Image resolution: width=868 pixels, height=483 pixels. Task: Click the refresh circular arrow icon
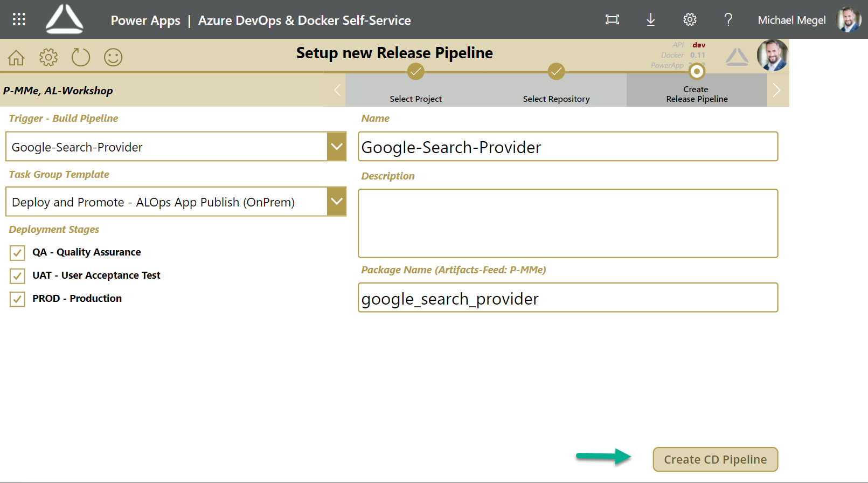pyautogui.click(x=81, y=57)
